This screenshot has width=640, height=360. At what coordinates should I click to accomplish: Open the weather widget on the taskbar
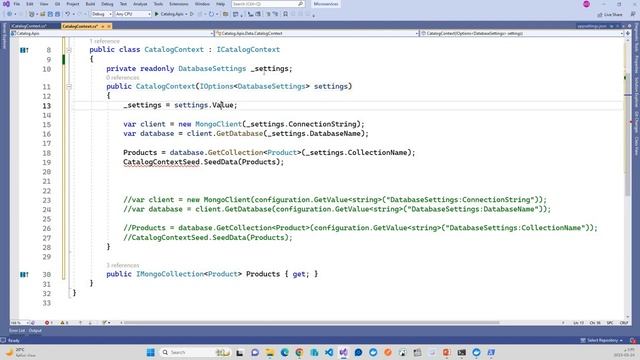20,352
